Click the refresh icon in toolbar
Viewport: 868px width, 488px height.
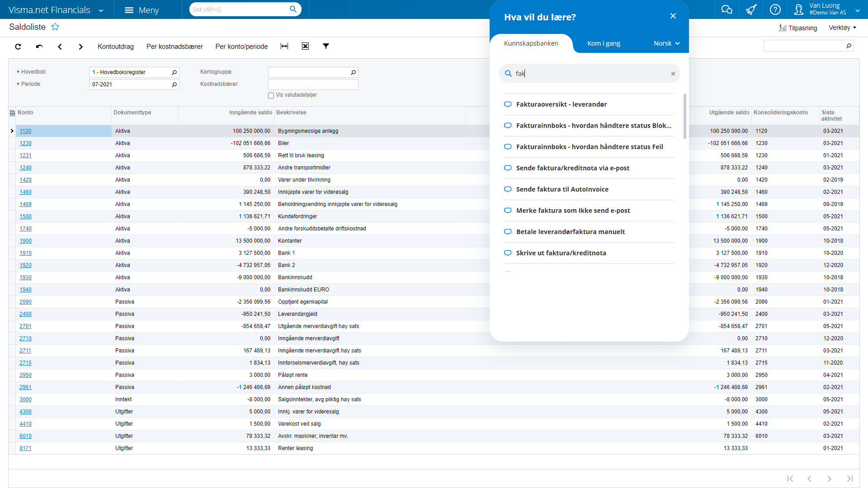pos(18,47)
